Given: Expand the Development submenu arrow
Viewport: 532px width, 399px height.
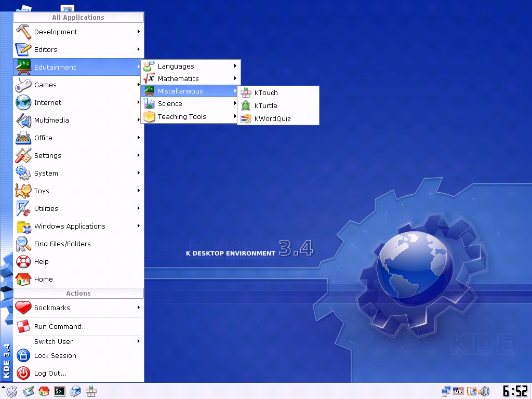Looking at the screenshot, I should (x=138, y=32).
